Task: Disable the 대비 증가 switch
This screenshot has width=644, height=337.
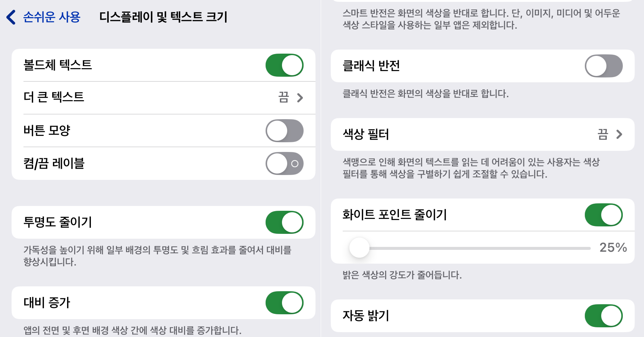Action: click(284, 303)
